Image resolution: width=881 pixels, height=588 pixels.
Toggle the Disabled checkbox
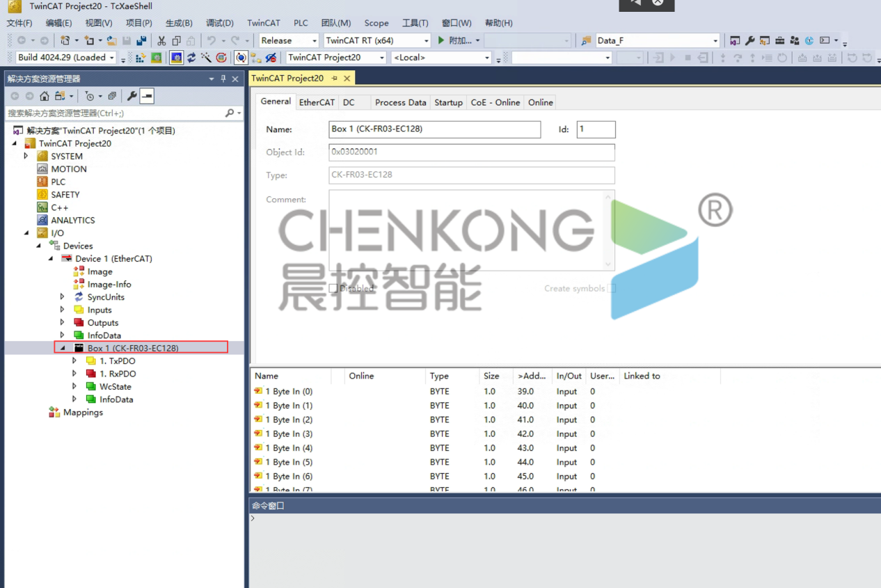click(x=333, y=288)
